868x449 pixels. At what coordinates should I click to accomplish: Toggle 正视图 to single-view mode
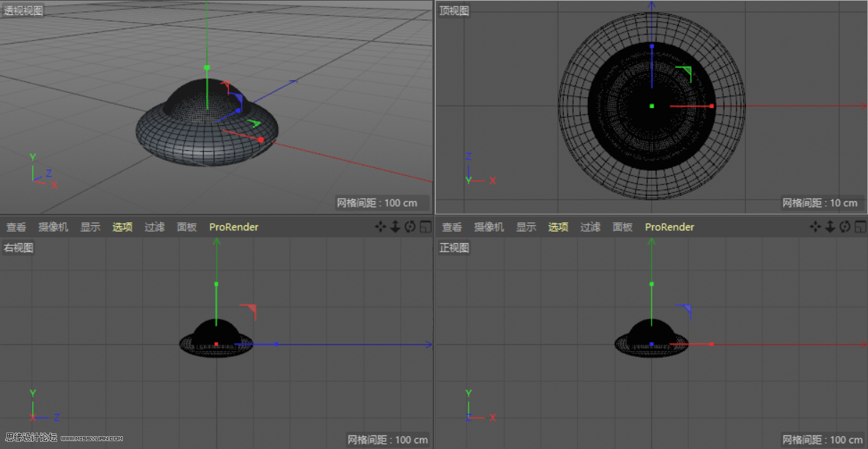point(859,227)
